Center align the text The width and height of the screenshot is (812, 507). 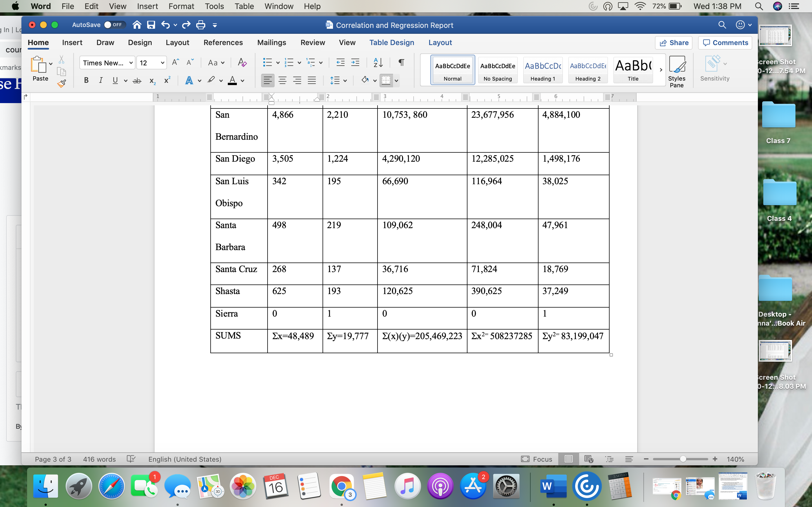tap(283, 80)
